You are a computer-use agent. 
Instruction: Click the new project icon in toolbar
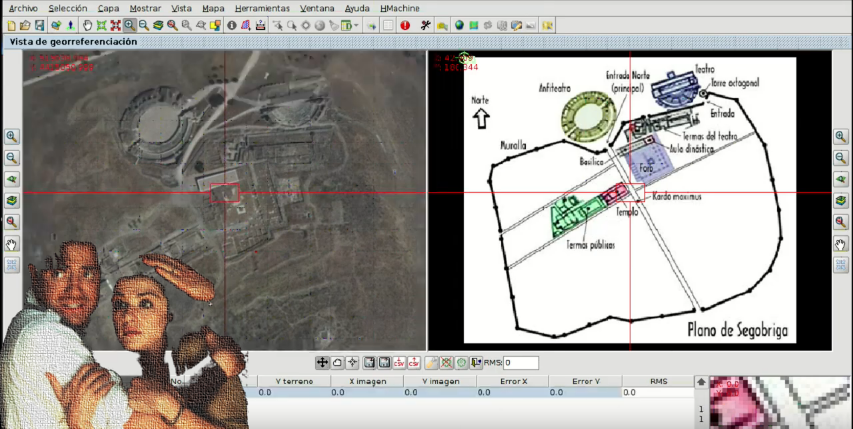(x=10, y=25)
